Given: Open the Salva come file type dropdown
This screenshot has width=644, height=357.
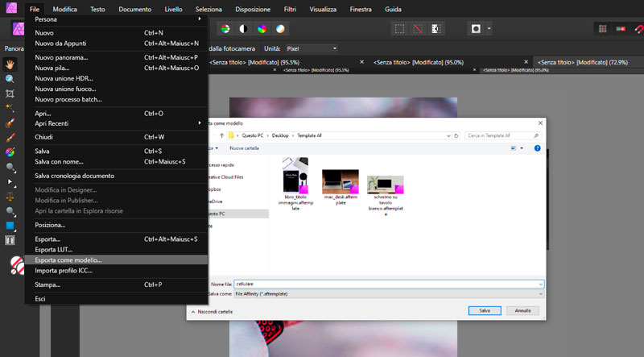Looking at the screenshot, I should [389, 293].
